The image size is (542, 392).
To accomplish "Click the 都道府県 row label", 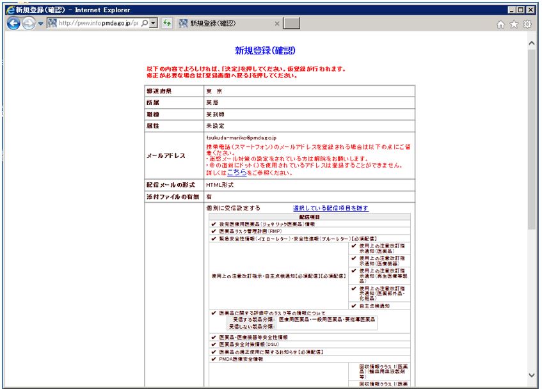I will (x=159, y=91).
